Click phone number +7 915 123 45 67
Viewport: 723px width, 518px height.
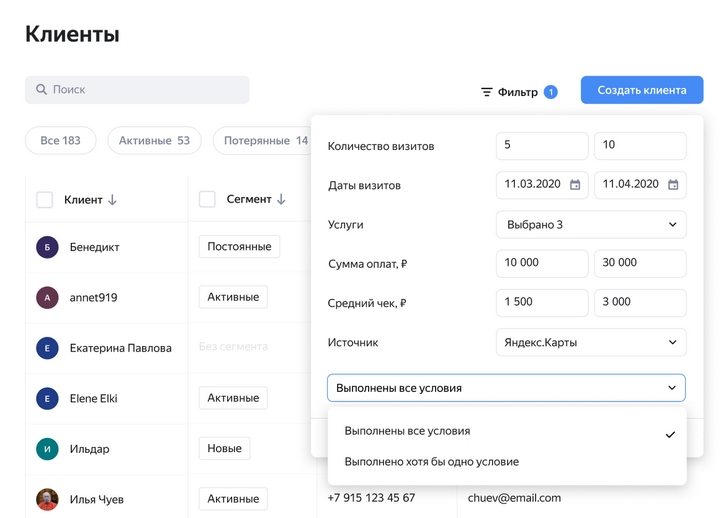pos(371,498)
